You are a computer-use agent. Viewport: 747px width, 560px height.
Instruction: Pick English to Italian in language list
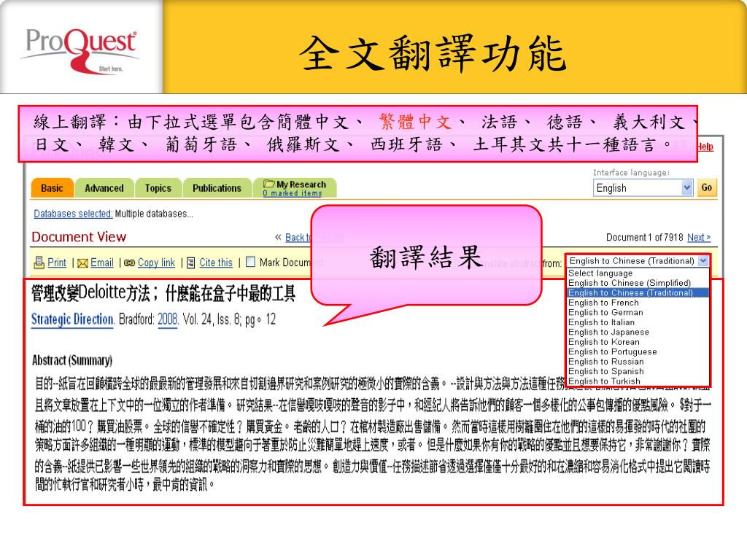coord(601,322)
